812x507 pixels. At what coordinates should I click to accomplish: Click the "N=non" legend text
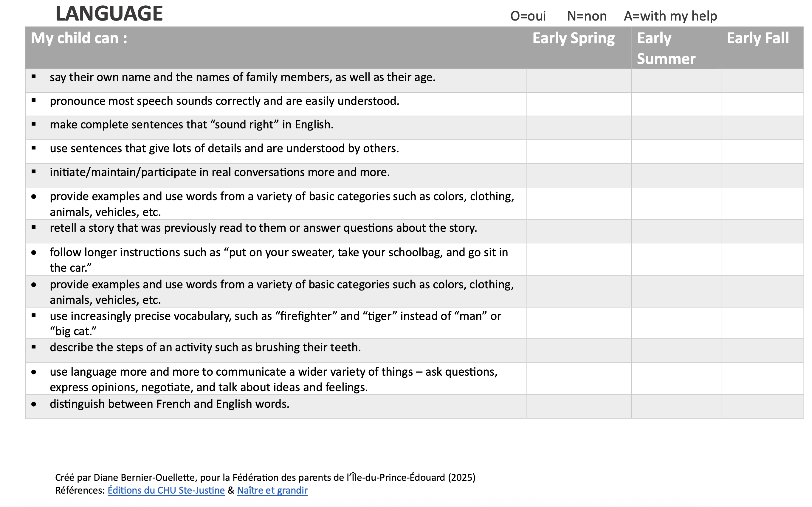[x=587, y=16]
